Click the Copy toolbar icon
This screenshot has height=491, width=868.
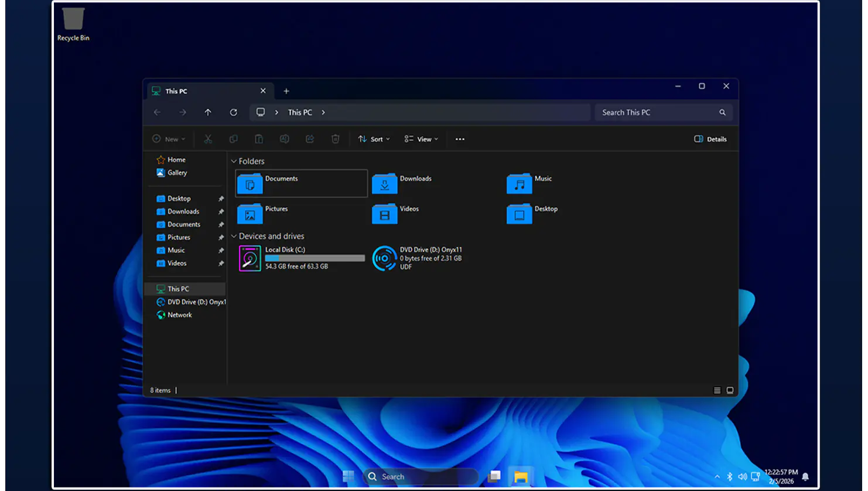[x=234, y=139]
